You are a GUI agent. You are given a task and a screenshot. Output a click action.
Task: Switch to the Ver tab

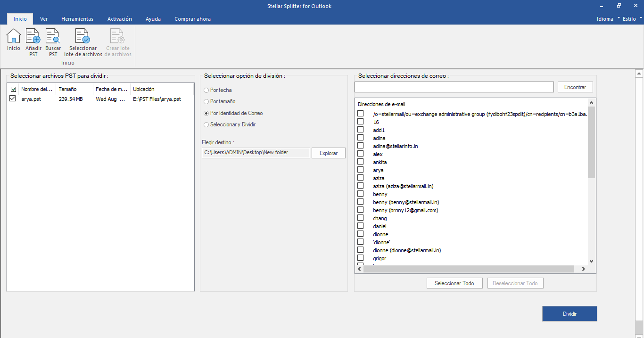coord(44,19)
